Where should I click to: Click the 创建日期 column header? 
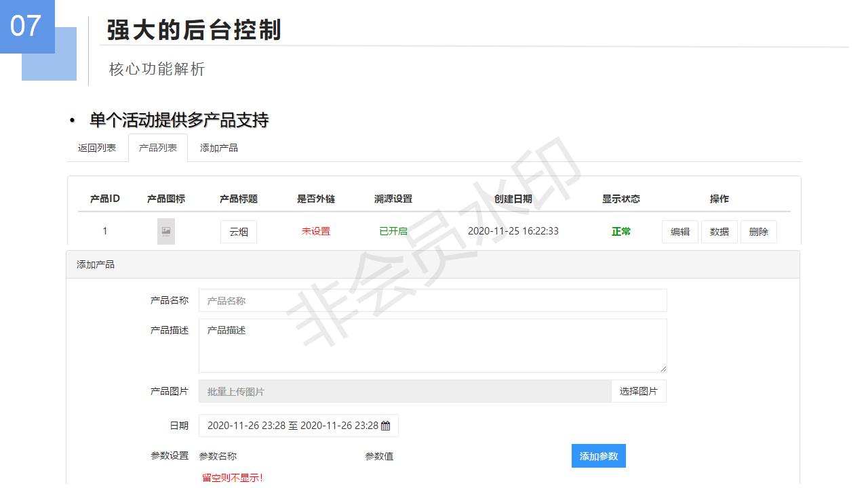point(513,199)
